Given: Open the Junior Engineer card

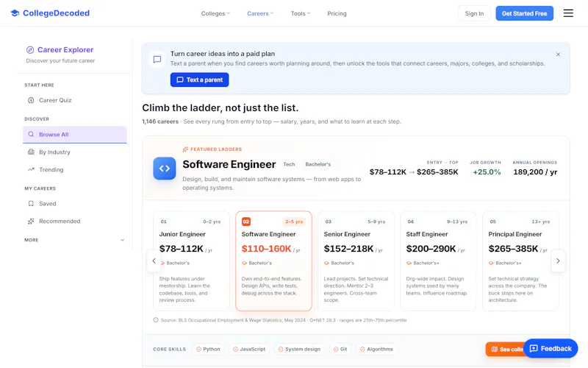Looking at the screenshot, I should 191,261.
